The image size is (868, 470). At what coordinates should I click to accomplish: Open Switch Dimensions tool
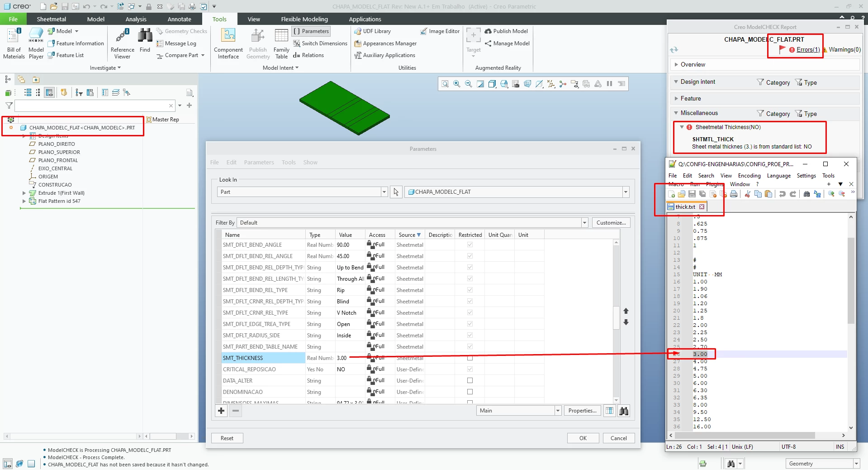pos(320,43)
